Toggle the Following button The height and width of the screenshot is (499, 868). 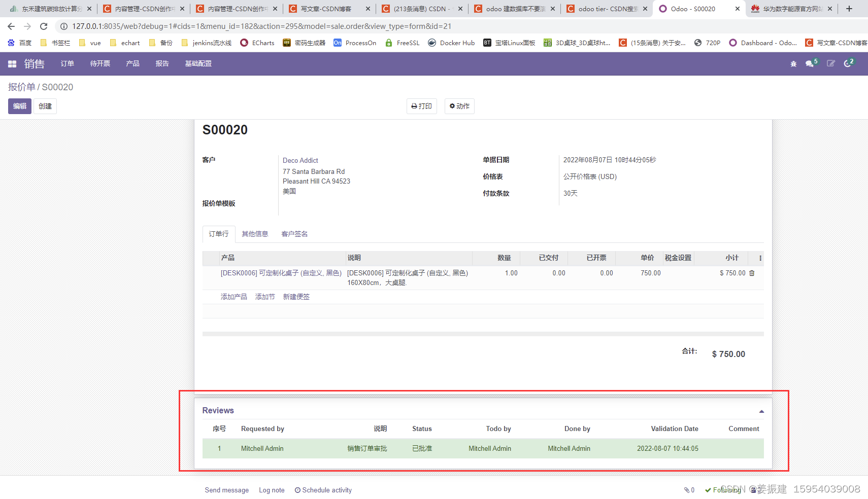(723, 490)
